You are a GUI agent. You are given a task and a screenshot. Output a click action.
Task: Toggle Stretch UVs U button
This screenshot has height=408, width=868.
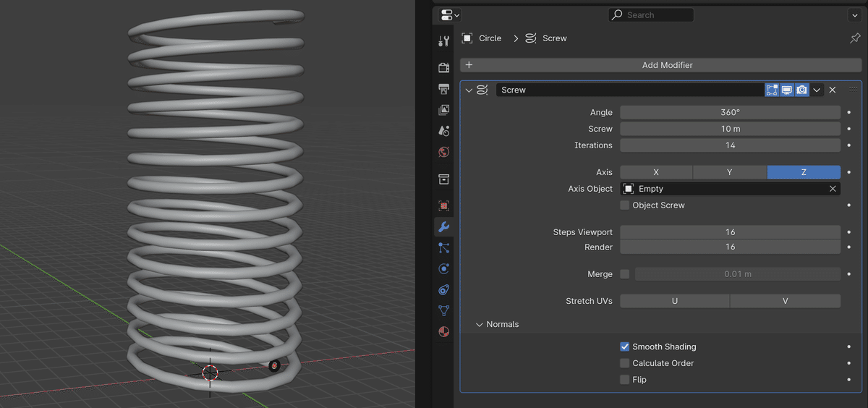(675, 301)
